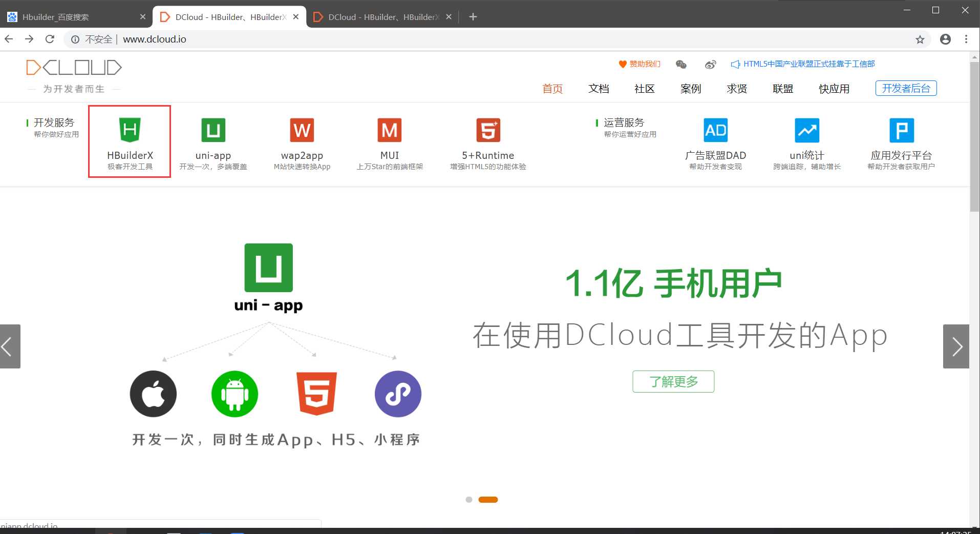This screenshot has width=980, height=534.
Task: Switch to the third DCloud tab
Action: pyautogui.click(x=382, y=17)
